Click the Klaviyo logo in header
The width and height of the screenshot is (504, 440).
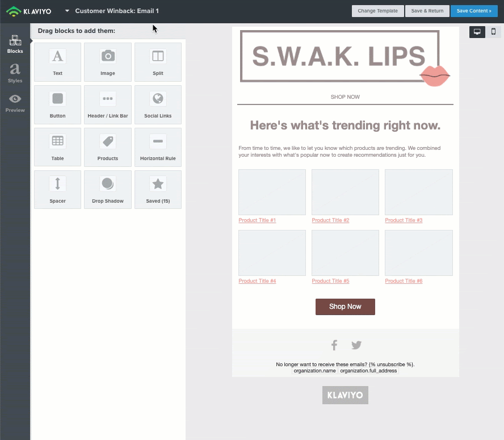(x=28, y=11)
